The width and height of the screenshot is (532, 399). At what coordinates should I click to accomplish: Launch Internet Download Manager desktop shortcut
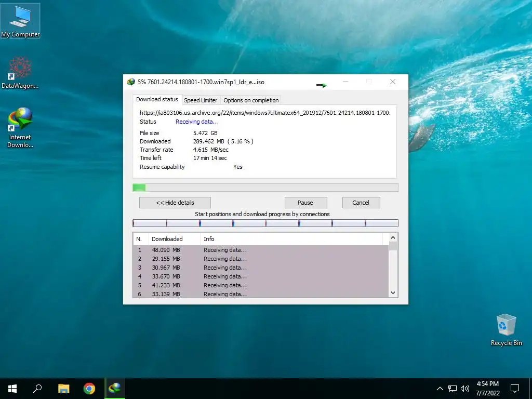click(20, 128)
